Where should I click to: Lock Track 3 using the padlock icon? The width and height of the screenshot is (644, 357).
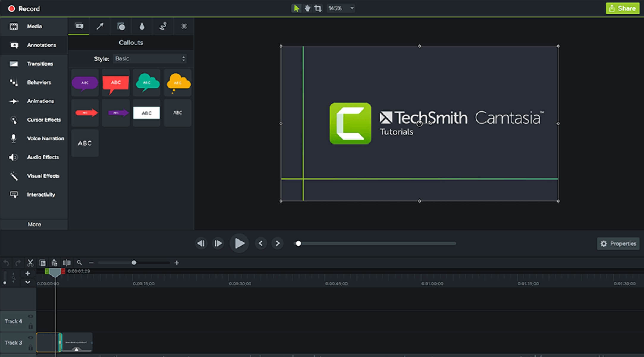[x=31, y=347]
